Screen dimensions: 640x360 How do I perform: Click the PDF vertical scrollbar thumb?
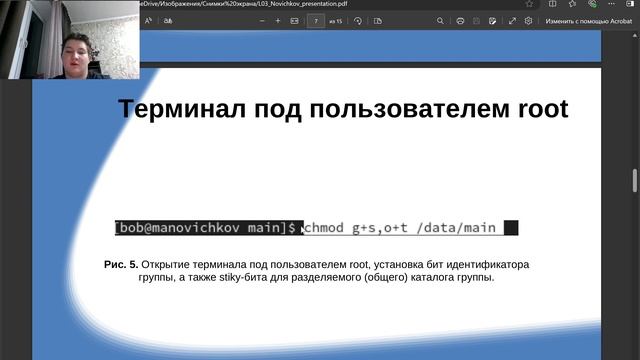pyautogui.click(x=635, y=180)
